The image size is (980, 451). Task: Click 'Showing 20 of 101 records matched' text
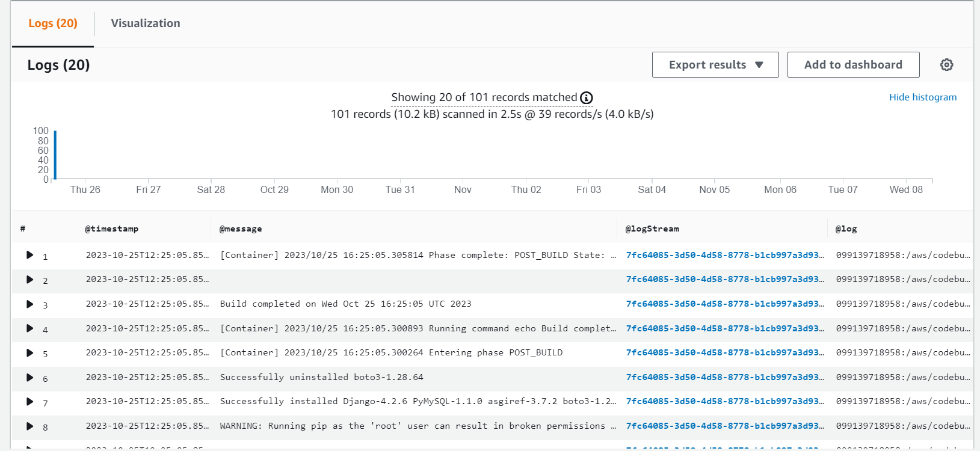[484, 97]
